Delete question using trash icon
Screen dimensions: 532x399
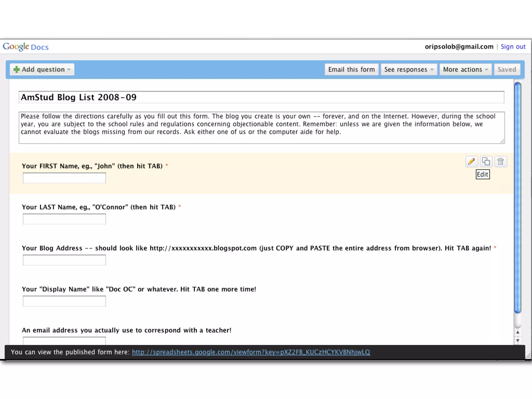coord(501,162)
